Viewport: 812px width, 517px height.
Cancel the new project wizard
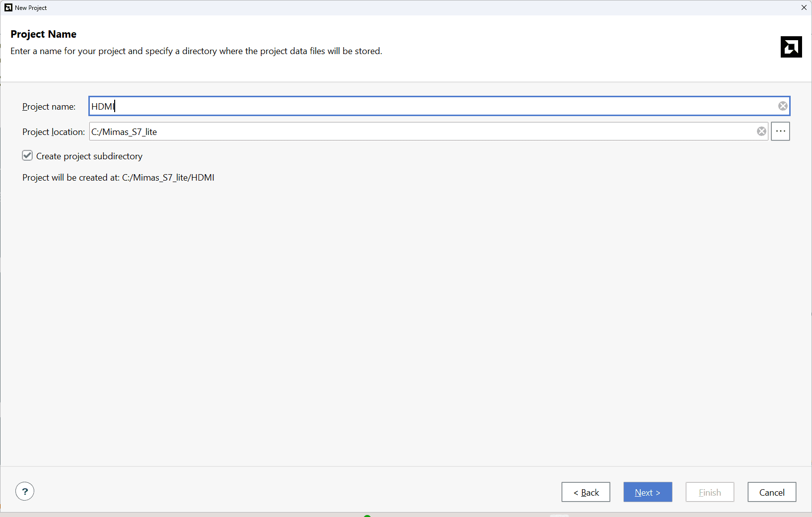click(x=772, y=492)
